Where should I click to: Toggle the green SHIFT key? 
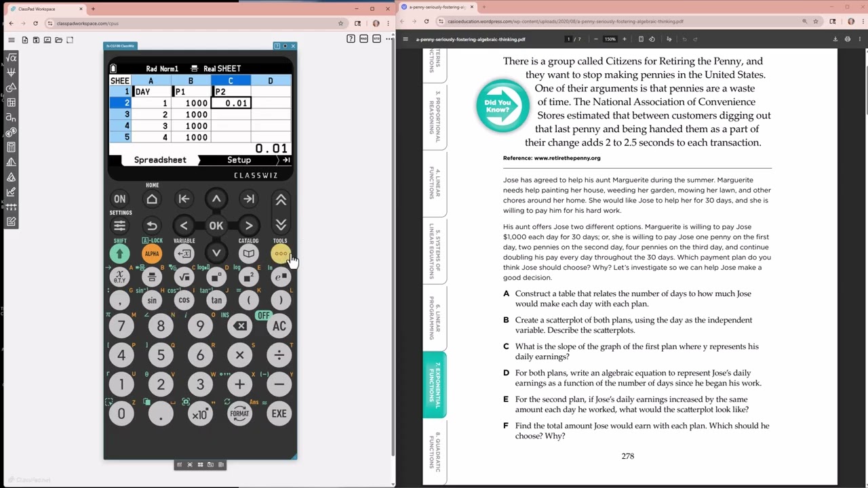119,253
